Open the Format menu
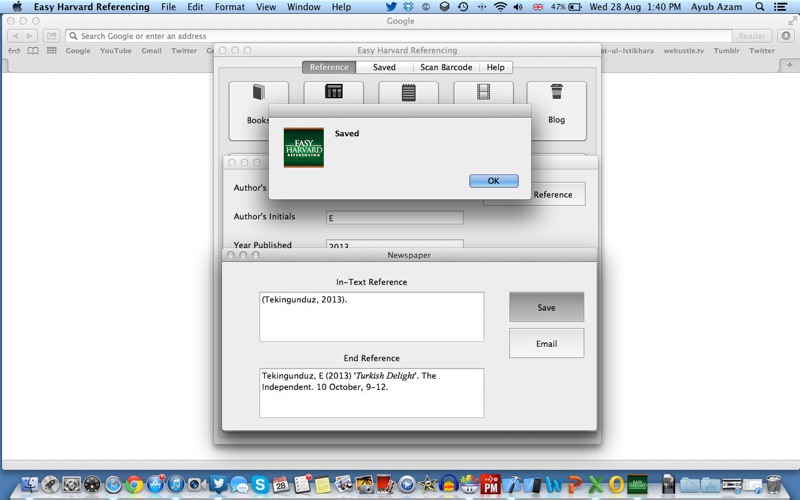Screen dimensions: 800x500 (230, 7)
